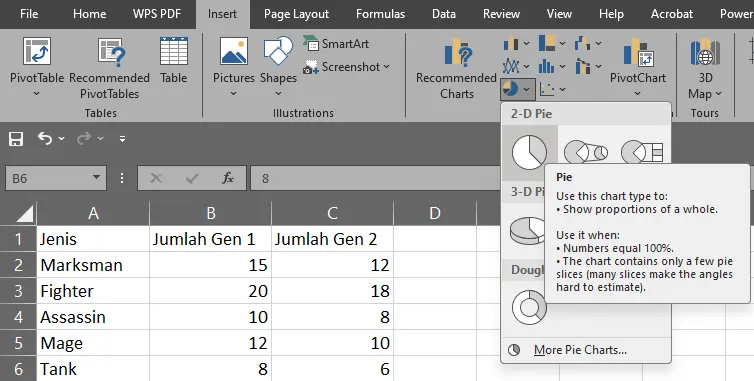
Task: Select row 3 header
Action: [x=18, y=291]
